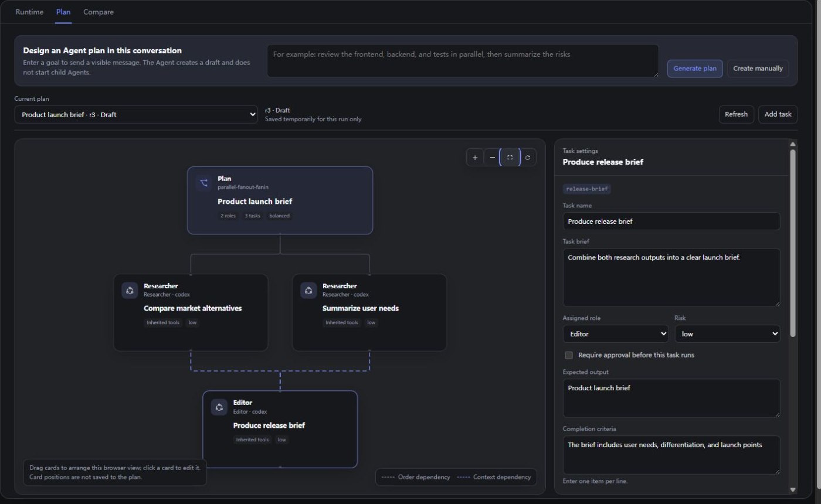This screenshot has width=821, height=504.
Task: Switch to the Runtime tab
Action: click(x=29, y=12)
